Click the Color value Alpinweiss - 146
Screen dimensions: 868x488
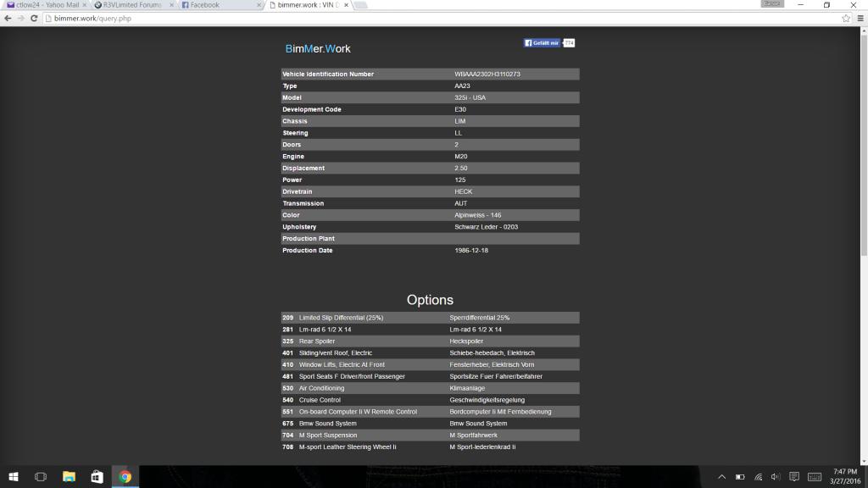(x=478, y=215)
